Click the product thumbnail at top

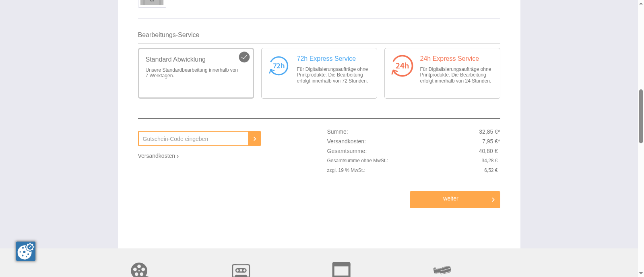click(x=152, y=3)
